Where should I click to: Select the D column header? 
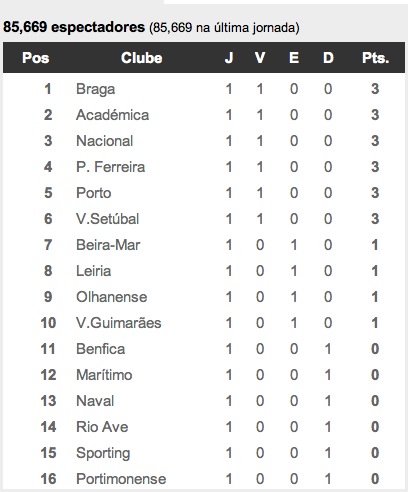[x=328, y=58]
